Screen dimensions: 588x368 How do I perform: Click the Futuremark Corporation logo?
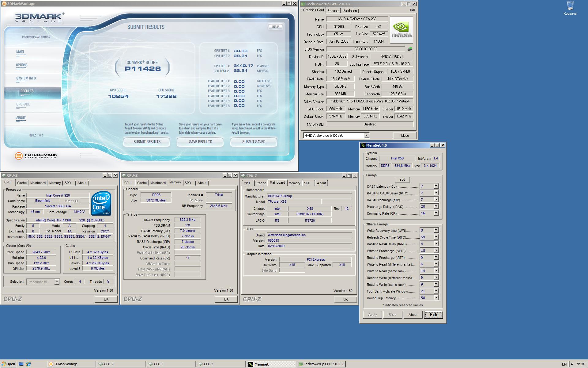pos(36,156)
